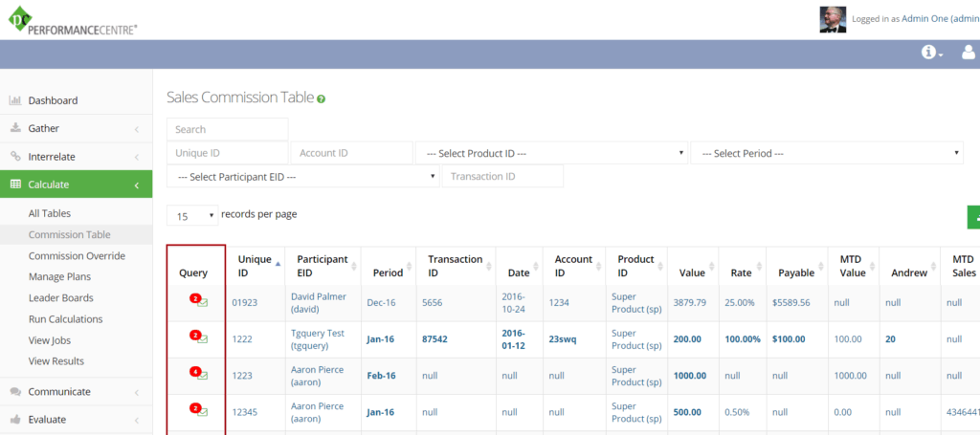Click the Gather download icon in sidebar
This screenshot has height=435, width=980.
click(x=15, y=128)
